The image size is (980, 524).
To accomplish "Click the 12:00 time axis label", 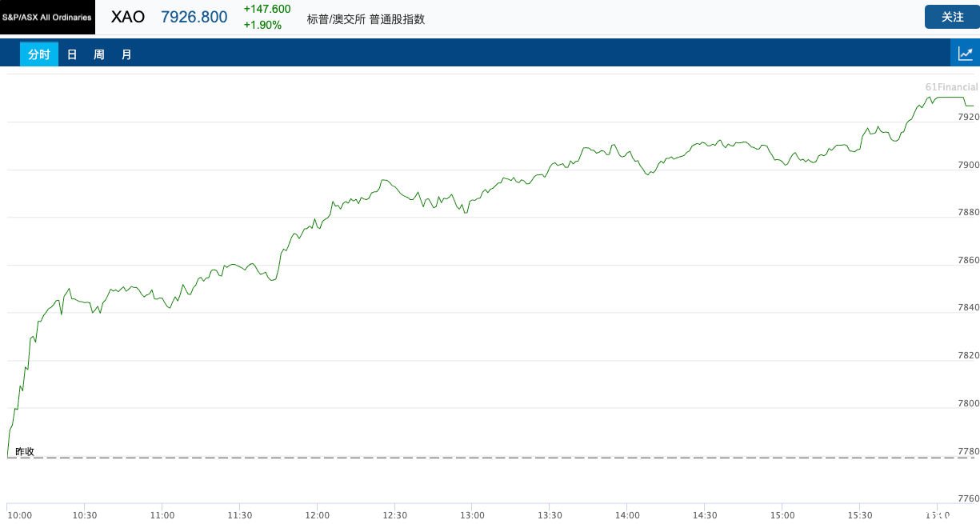I will (x=317, y=515).
